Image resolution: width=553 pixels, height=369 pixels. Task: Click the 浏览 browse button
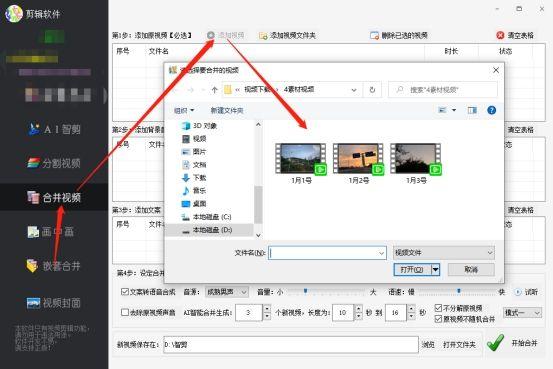click(428, 345)
